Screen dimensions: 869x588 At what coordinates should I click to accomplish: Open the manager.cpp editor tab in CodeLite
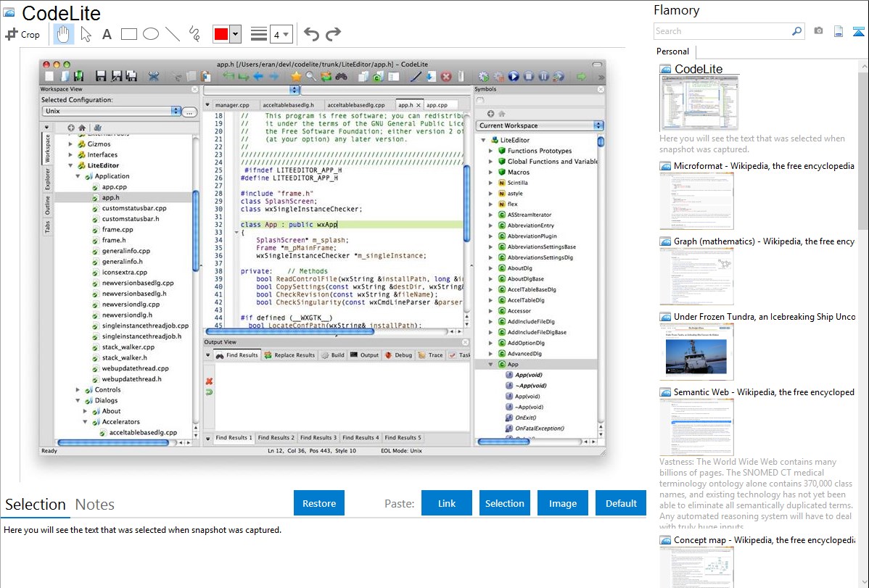click(x=232, y=104)
